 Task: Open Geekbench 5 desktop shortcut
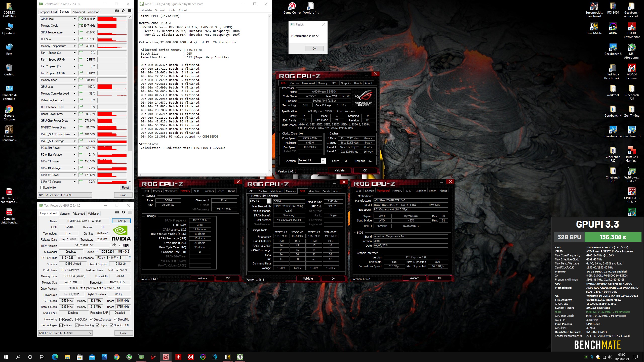613,49
